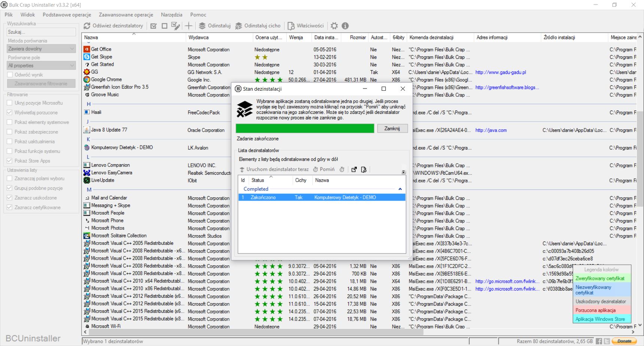Screen dimensions: 644x346
Task: Open the Plik menu
Action: click(x=9, y=15)
